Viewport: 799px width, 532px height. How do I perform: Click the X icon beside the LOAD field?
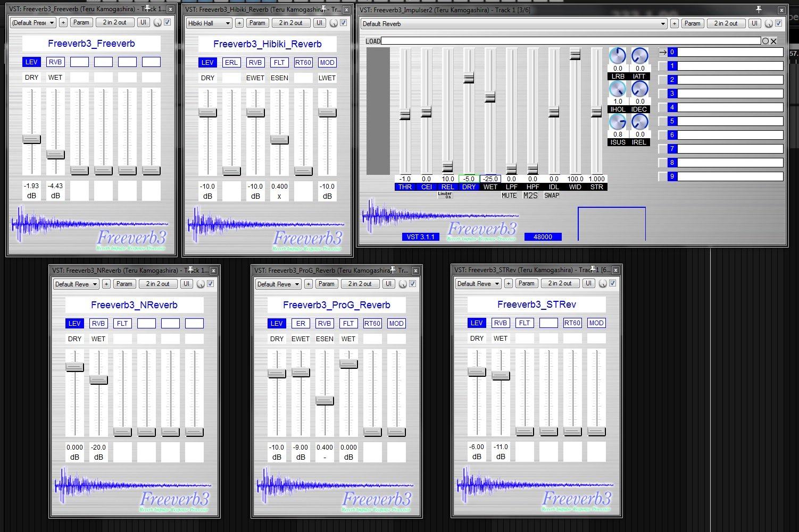774,41
